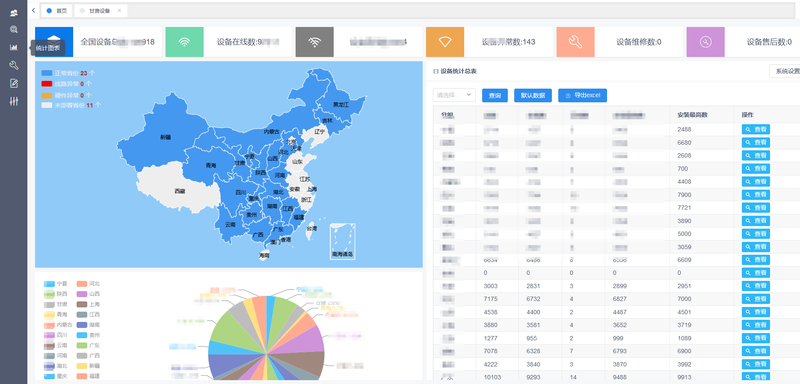Click the green wifi online devices icon
Image resolution: width=800 pixels, height=384 pixels.
[184, 42]
